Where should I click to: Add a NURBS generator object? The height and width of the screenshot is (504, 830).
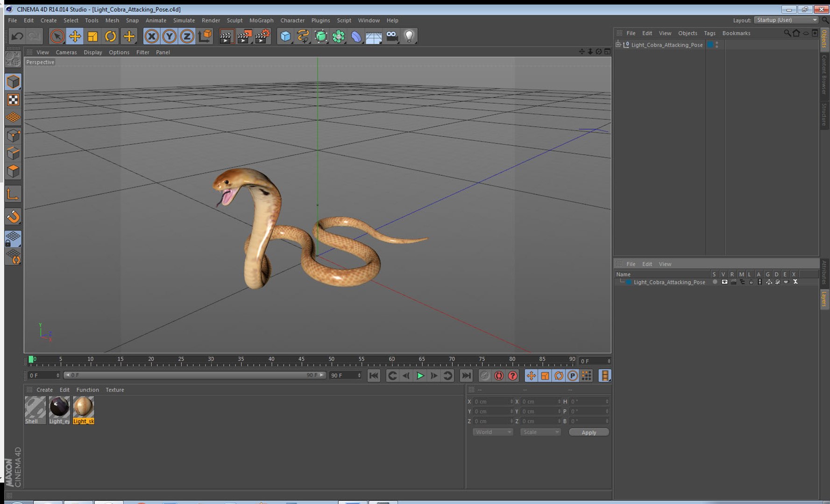[x=321, y=36]
